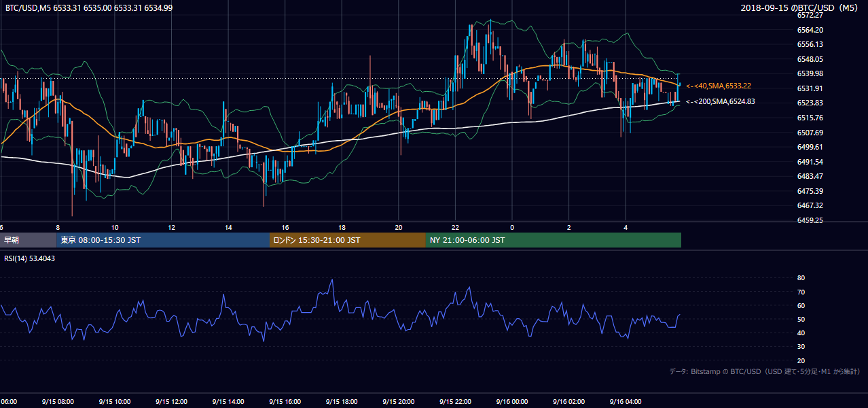Click the 9/15 12:00 date axis label
The image size is (868, 408).
[171, 402]
